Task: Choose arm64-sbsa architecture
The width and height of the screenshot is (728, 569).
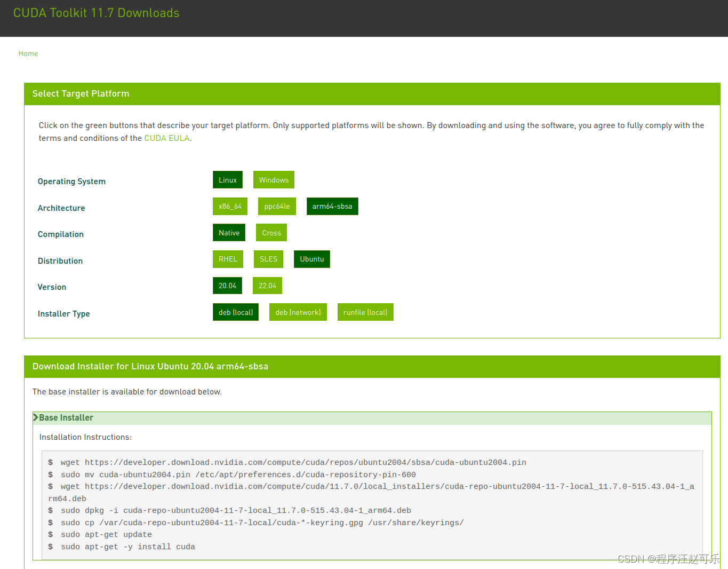Action: click(332, 207)
